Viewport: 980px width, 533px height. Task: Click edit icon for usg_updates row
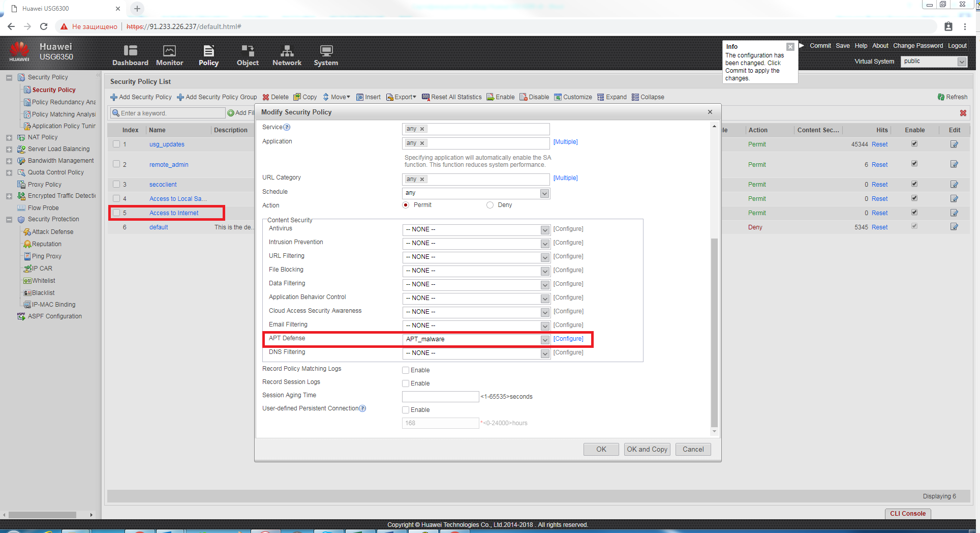[x=954, y=144]
